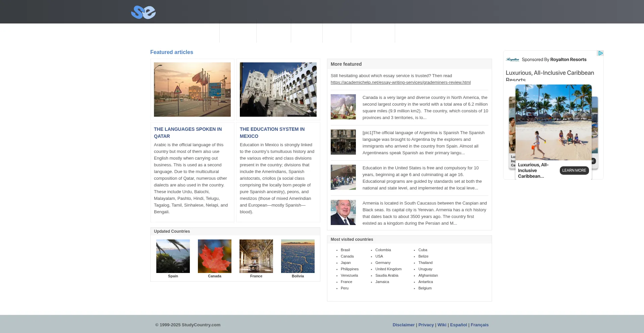This screenshot has width=644, height=333.
Task: Open The Education System in Mexico article
Action: click(x=272, y=132)
